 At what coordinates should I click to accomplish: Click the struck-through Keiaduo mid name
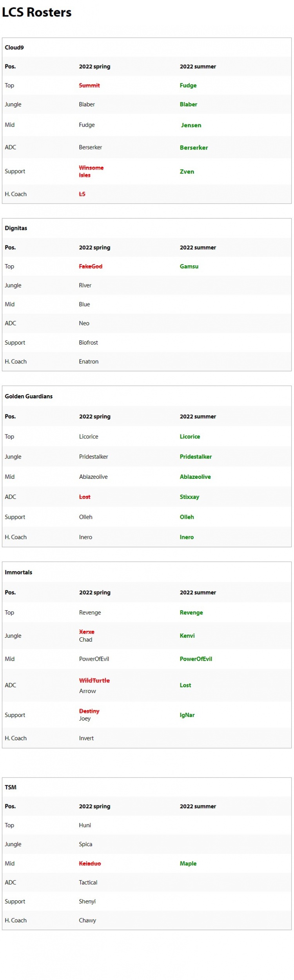(90, 863)
